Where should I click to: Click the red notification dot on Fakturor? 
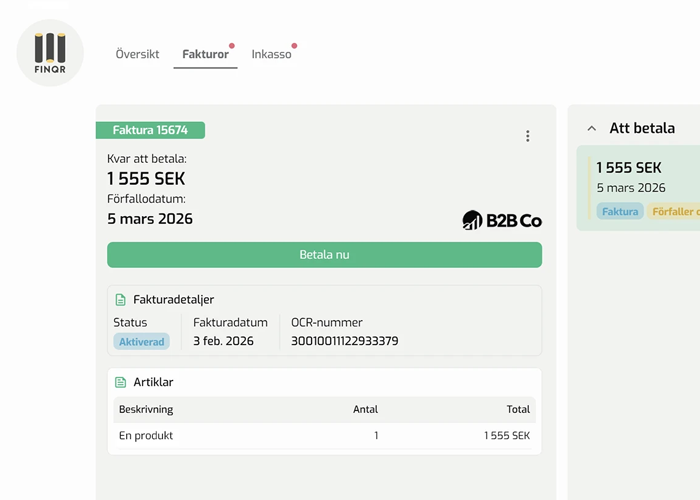(232, 46)
